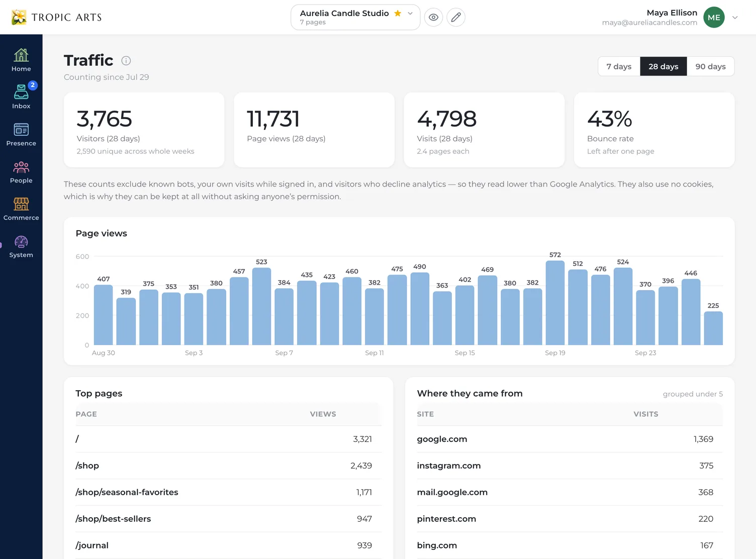Viewport: 756px width, 559px height.
Task: Click the ME user avatar
Action: 714,17
